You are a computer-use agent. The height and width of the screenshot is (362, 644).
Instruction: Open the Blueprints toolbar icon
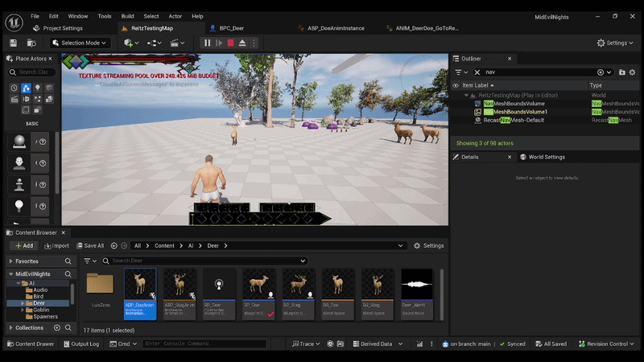[x=155, y=43]
